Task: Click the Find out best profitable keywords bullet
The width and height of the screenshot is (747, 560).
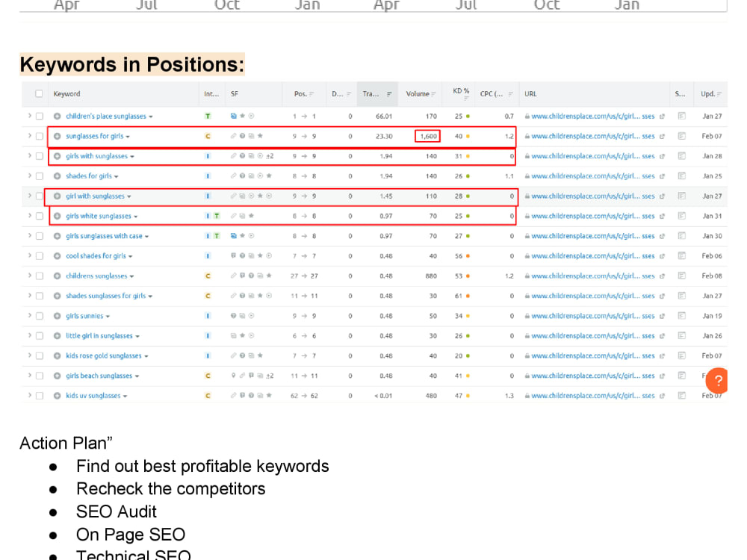Action: (x=202, y=466)
